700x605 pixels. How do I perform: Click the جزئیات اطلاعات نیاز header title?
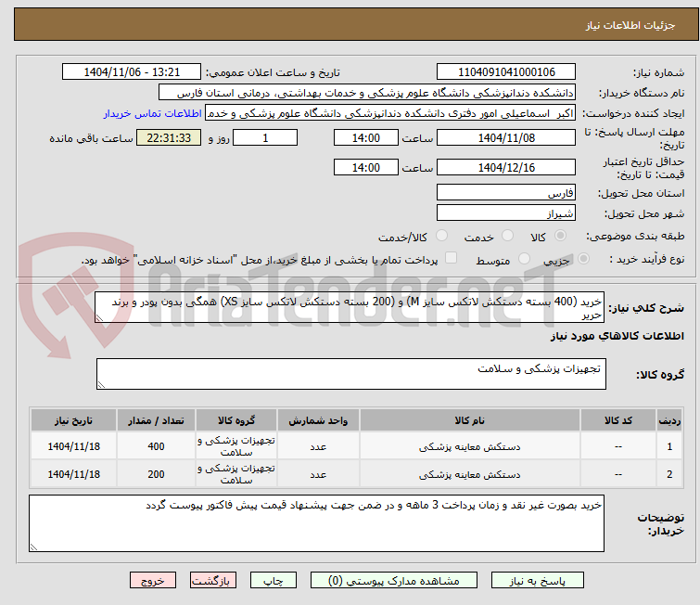point(630,25)
